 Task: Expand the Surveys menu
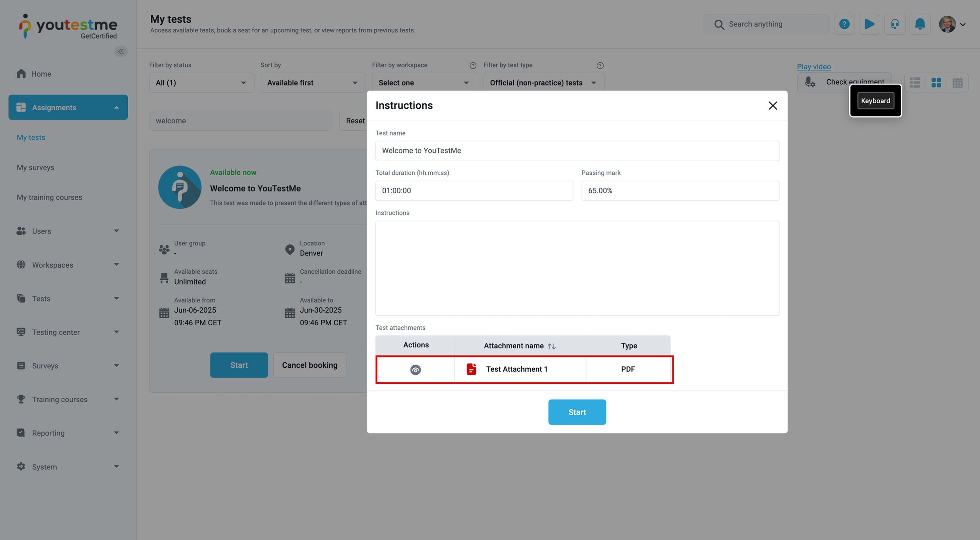[68, 366]
